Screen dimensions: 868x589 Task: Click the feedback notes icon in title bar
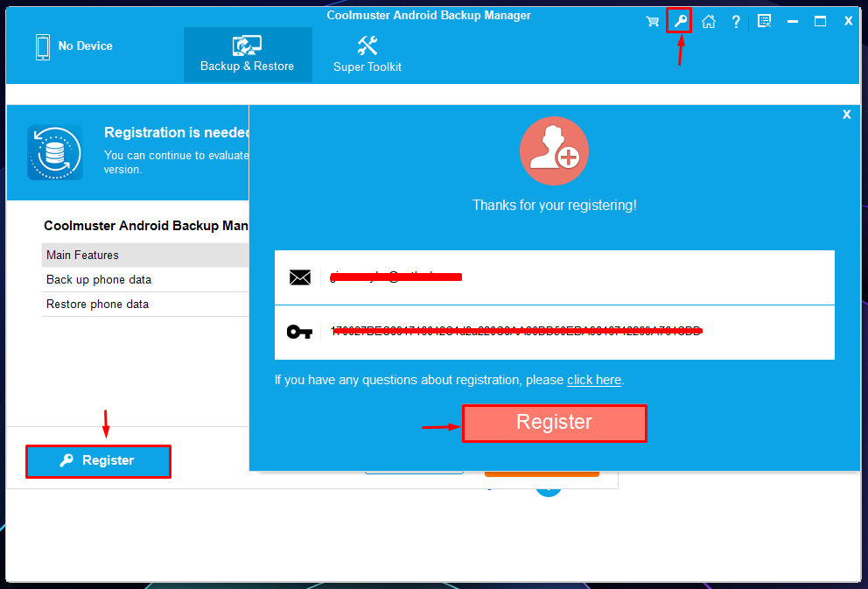click(x=764, y=22)
